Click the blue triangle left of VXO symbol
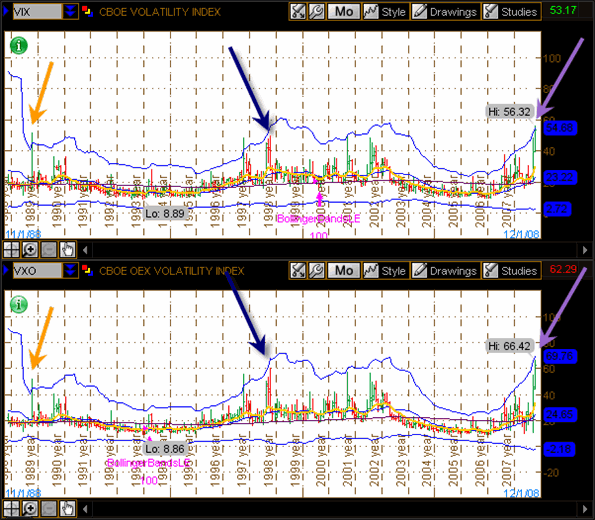Screen dimensions: 595x520 [6, 270]
